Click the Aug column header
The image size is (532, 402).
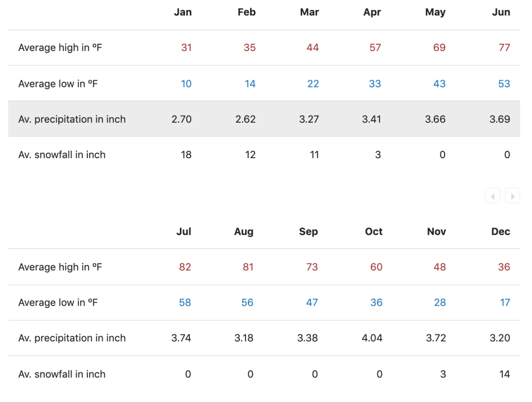[243, 232]
